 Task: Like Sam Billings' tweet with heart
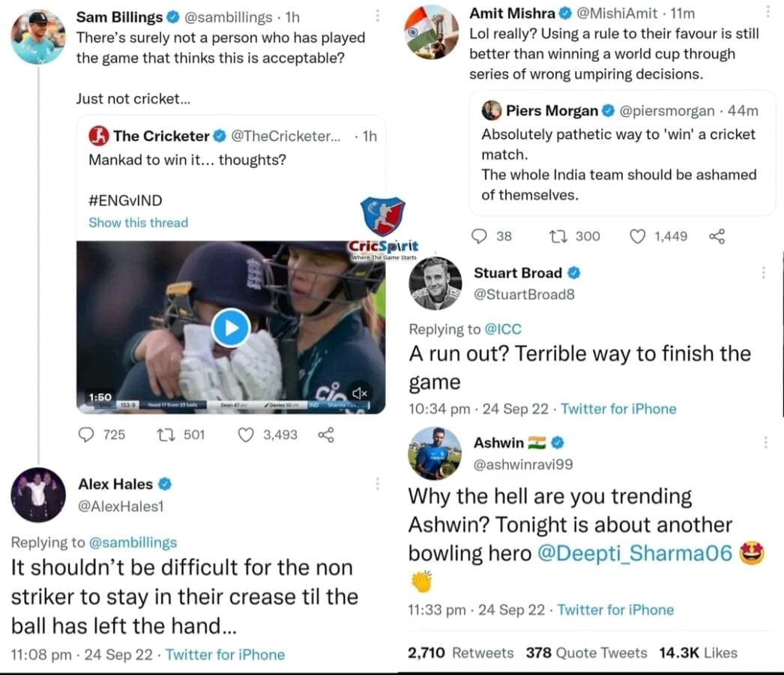(x=246, y=435)
